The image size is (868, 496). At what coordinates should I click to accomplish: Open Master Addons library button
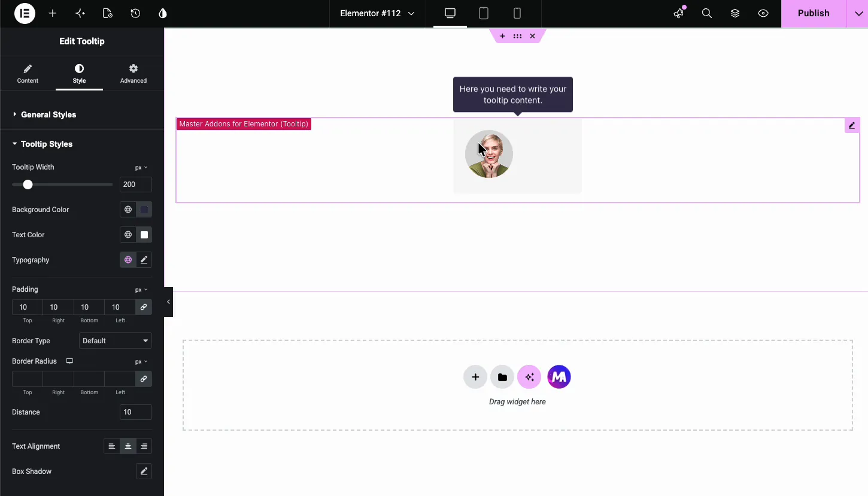pos(559,377)
